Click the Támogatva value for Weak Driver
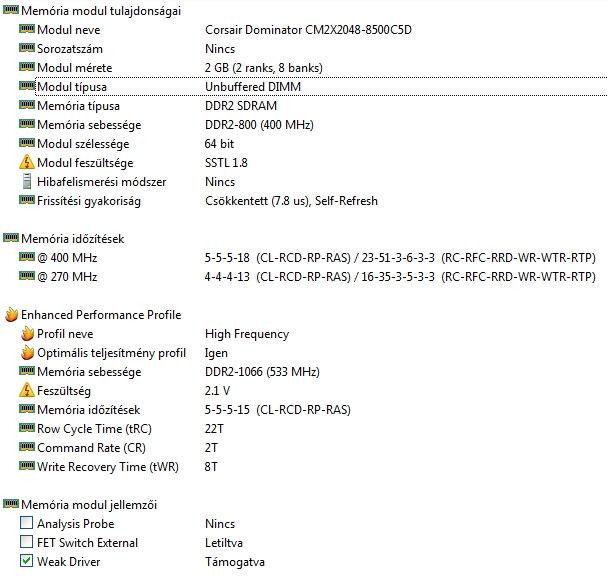This screenshot has height=580, width=607. point(235,562)
